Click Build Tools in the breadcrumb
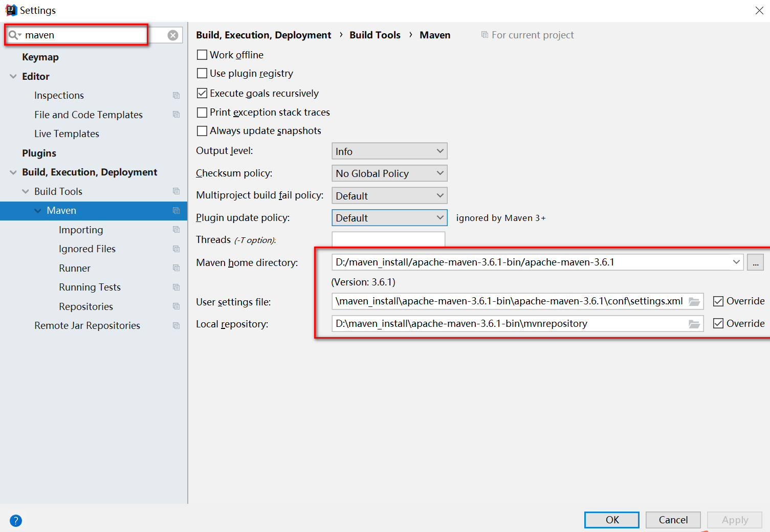Image resolution: width=770 pixels, height=532 pixels. pos(375,35)
